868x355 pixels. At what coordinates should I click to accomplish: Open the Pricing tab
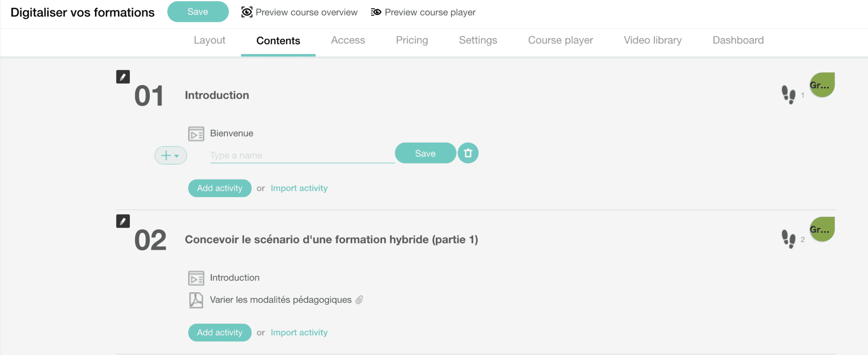(412, 40)
